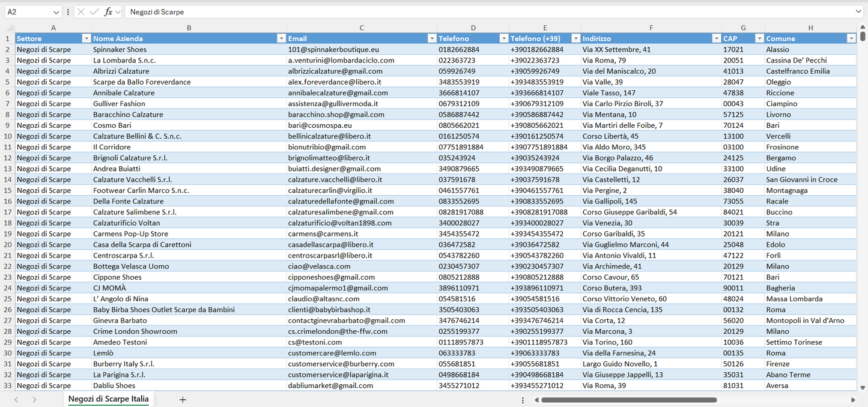Open the Name Box dropdown arrow

click(x=56, y=12)
